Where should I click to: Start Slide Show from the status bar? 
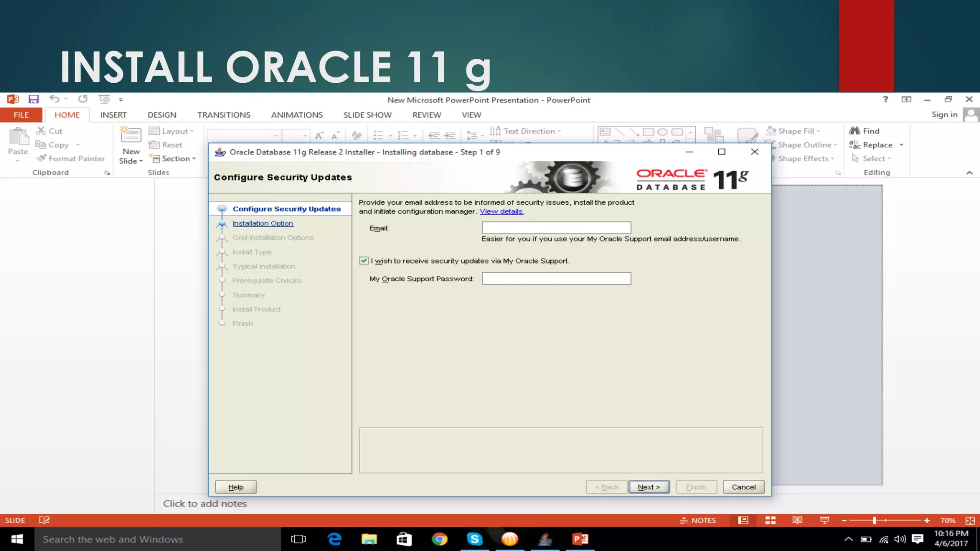tap(824, 520)
